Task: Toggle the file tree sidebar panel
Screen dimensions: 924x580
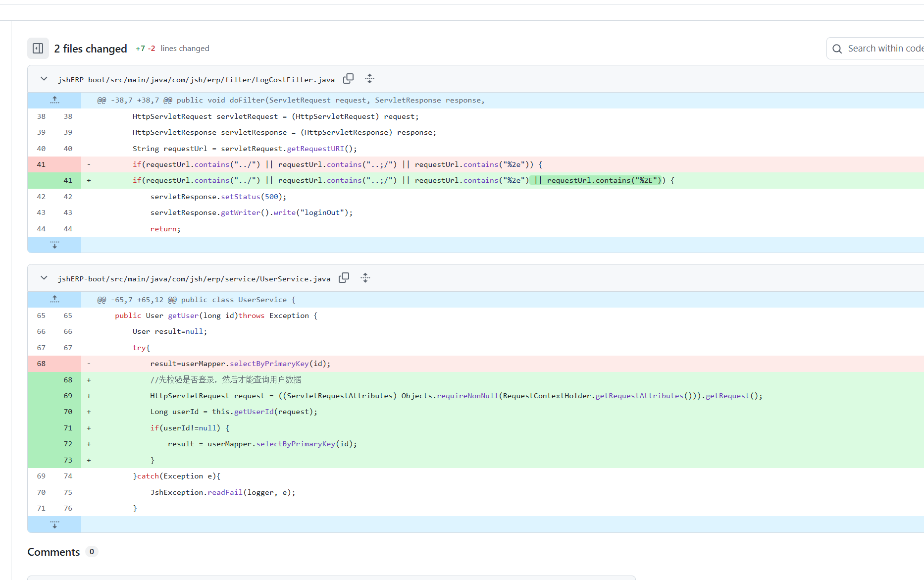Action: pyautogui.click(x=38, y=49)
